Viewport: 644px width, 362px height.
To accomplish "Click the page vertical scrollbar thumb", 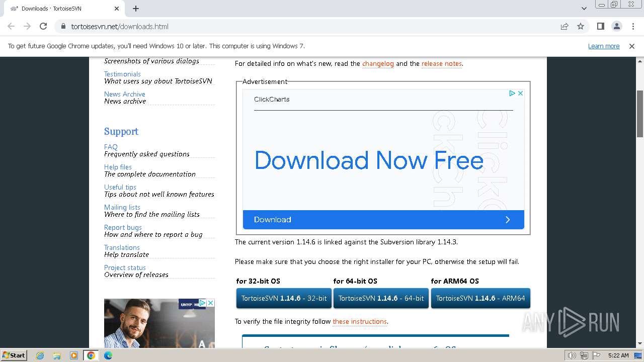I will 640,114.
